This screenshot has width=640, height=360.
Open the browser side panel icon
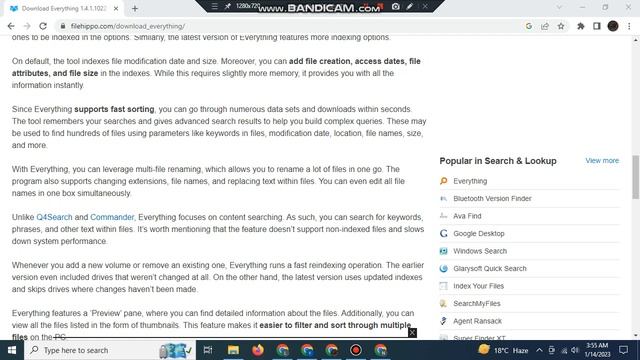(x=597, y=26)
